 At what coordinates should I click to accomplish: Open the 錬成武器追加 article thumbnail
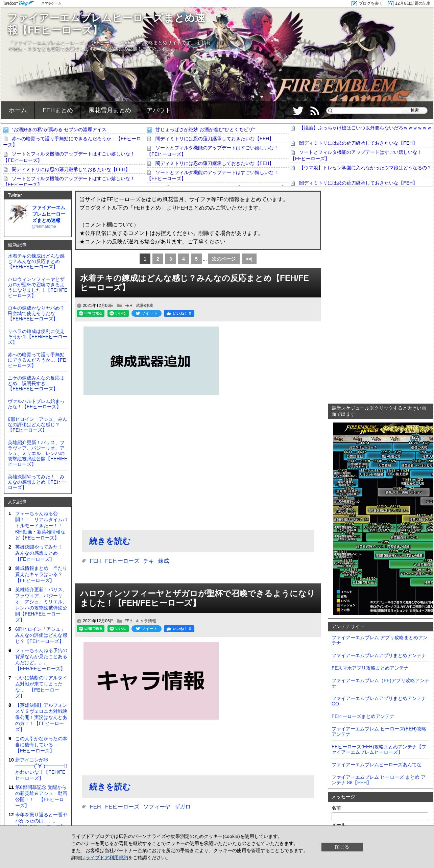151,361
